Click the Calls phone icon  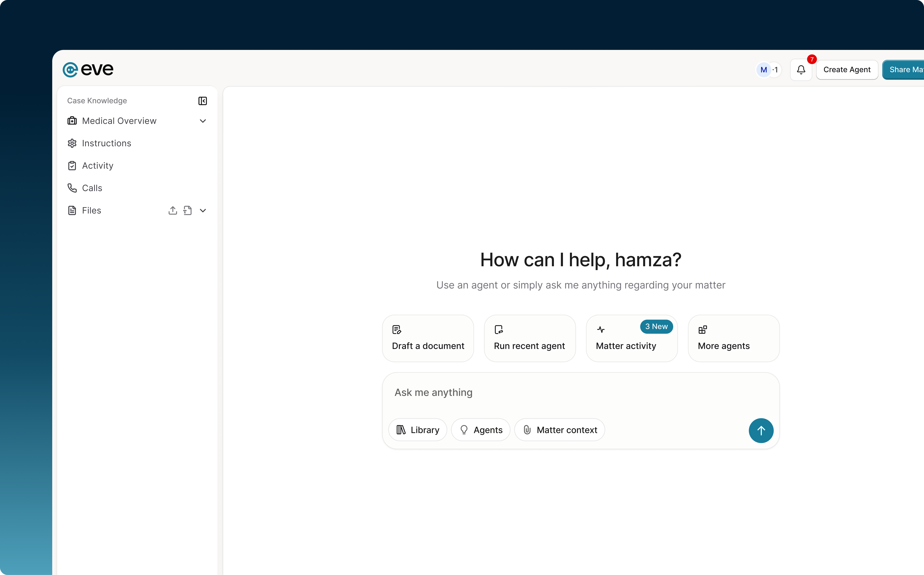click(72, 188)
